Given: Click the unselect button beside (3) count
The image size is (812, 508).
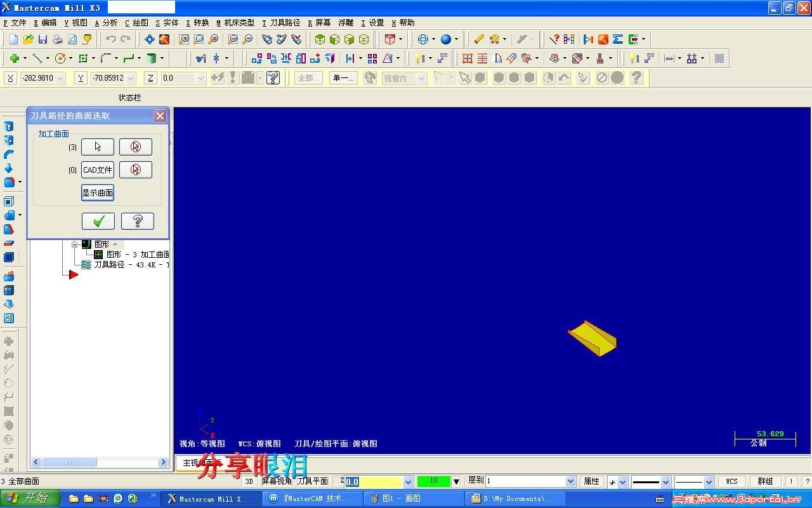Looking at the screenshot, I should click(x=136, y=147).
